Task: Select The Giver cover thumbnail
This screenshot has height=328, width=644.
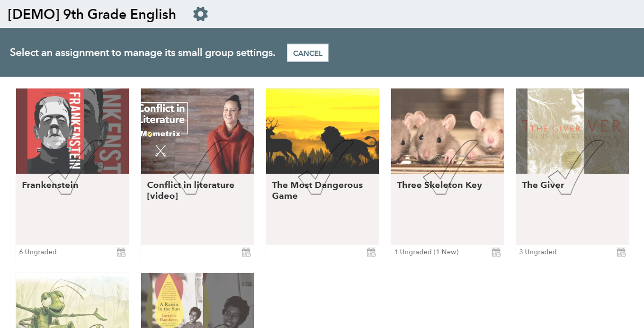Action: (x=572, y=131)
